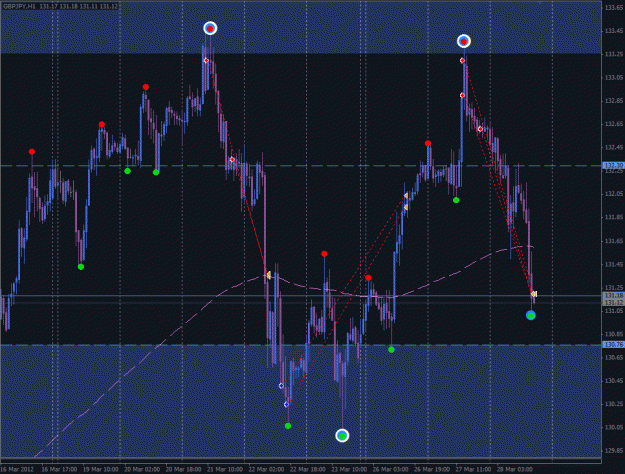The height and width of the screenshot is (474, 625).
Task: Click the 133.05 price axis label
Action: click(x=614, y=77)
